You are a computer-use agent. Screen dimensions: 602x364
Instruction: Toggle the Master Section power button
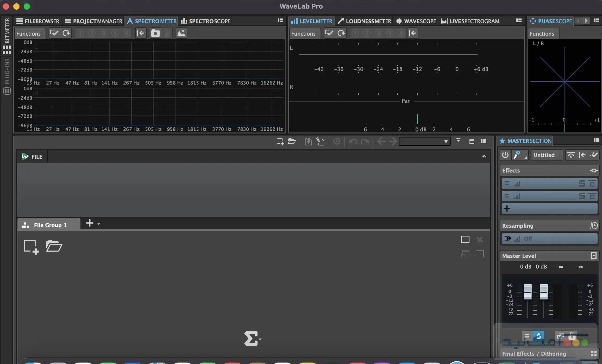[x=505, y=155]
